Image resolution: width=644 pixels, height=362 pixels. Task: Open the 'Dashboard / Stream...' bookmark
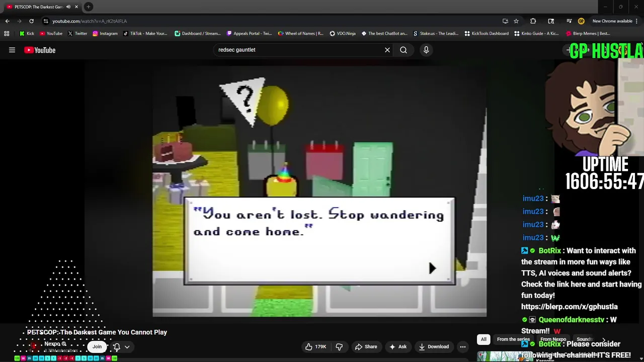tap(197, 34)
